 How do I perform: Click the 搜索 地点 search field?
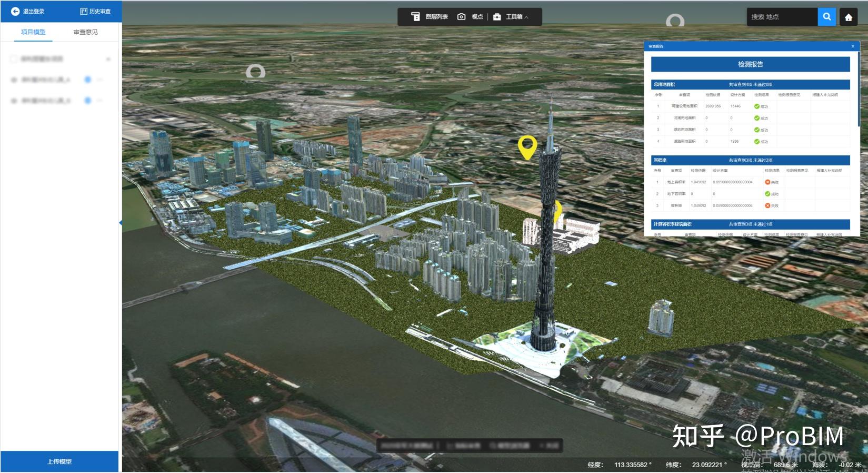click(x=782, y=17)
